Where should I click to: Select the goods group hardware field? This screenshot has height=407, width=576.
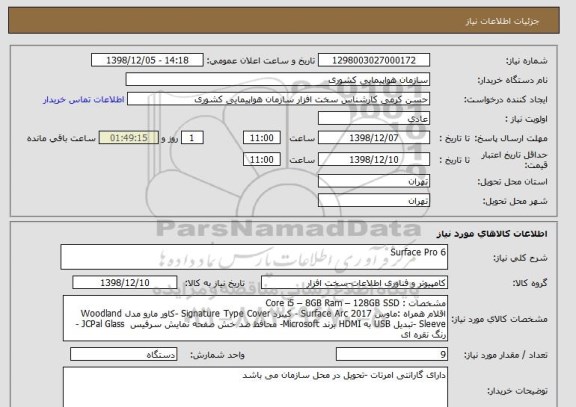[354, 282]
